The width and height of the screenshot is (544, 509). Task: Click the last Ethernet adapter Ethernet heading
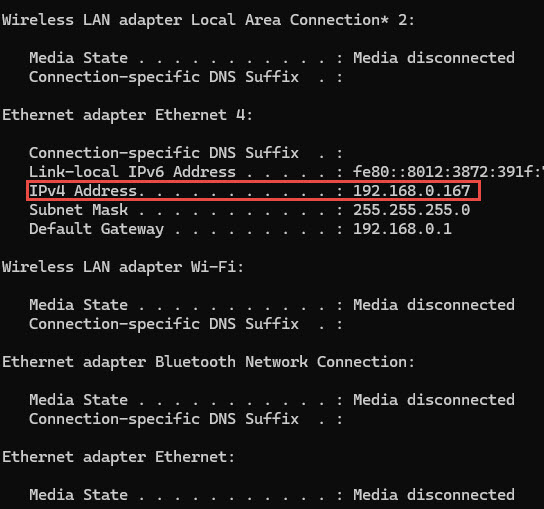point(118,457)
